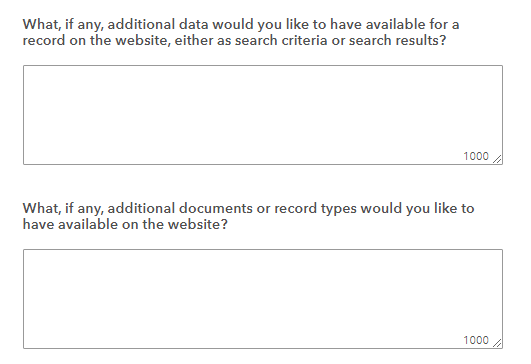Click the 1000 counter in additional documents box
The width and height of the screenshot is (531, 364).
tap(476, 340)
